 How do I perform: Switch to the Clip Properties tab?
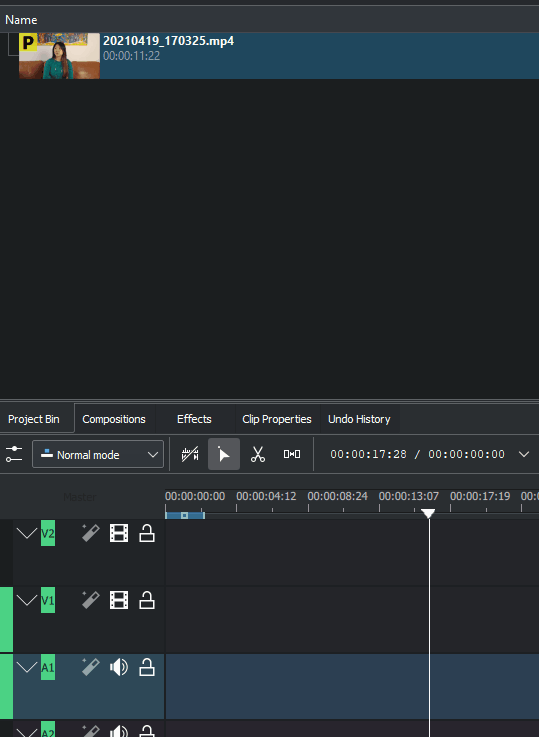pos(277,419)
